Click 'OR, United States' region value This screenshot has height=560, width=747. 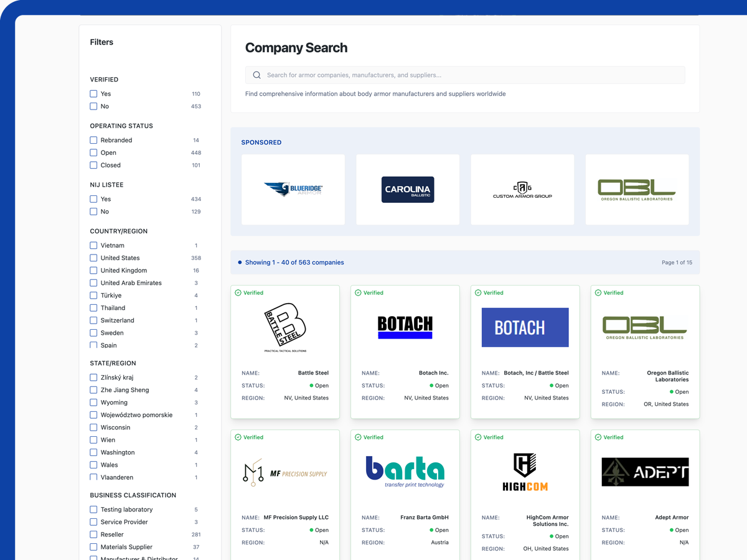pyautogui.click(x=666, y=404)
